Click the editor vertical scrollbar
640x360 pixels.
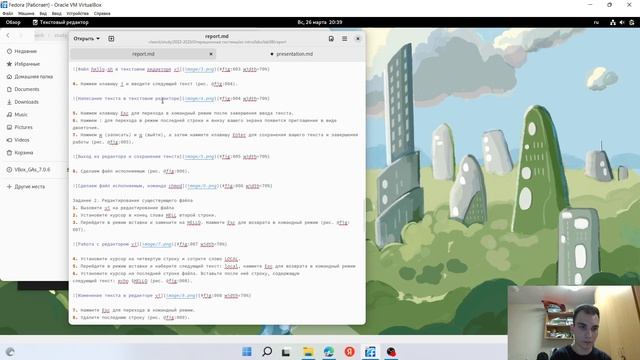[x=364, y=216]
